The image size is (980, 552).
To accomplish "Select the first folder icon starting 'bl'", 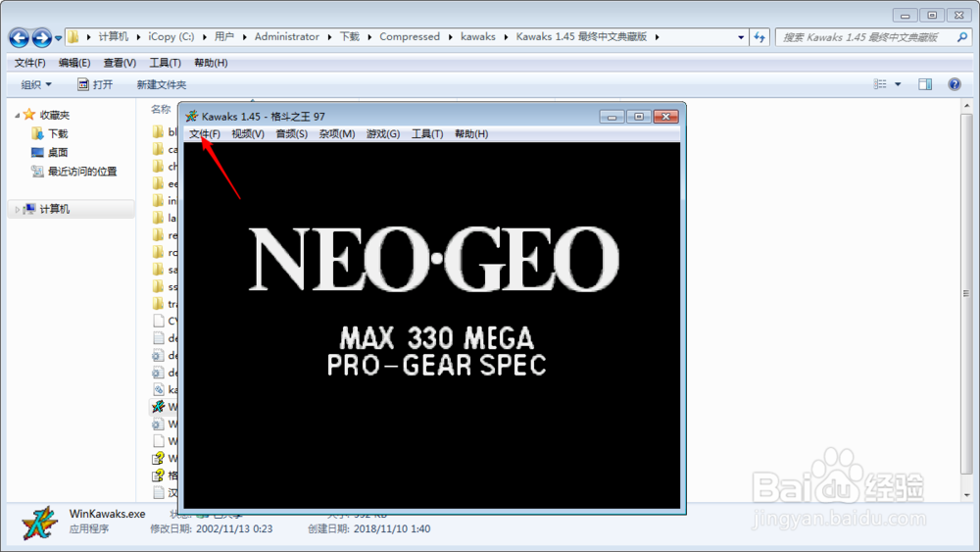I will tap(158, 132).
